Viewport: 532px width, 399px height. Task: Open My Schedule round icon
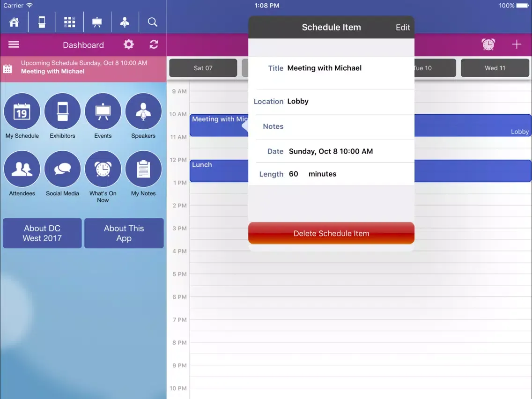(22, 111)
